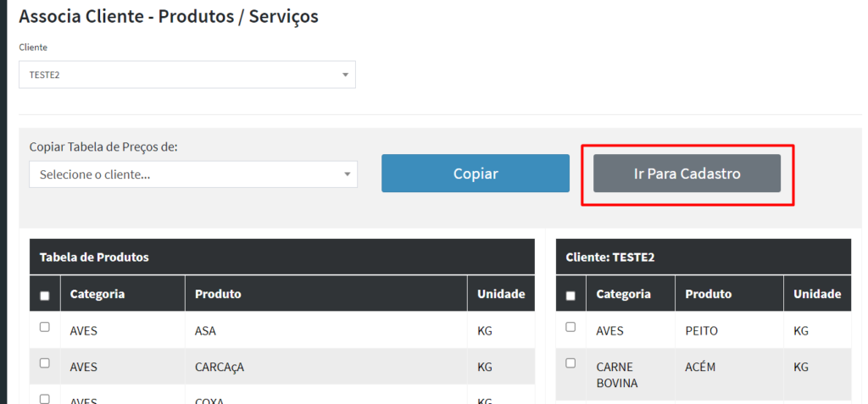Tick the checkbox for the CARCAÇA product row
This screenshot has width=868, height=404.
pyautogui.click(x=45, y=363)
